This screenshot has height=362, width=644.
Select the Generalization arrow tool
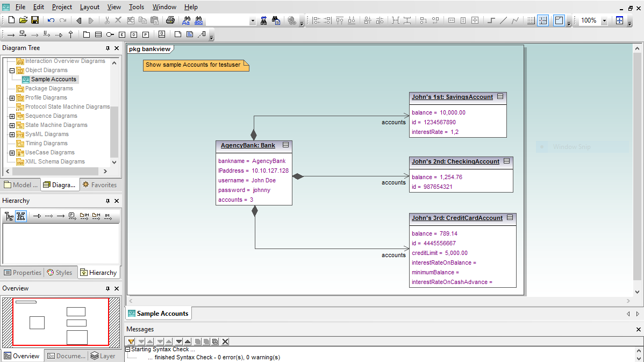click(x=70, y=34)
